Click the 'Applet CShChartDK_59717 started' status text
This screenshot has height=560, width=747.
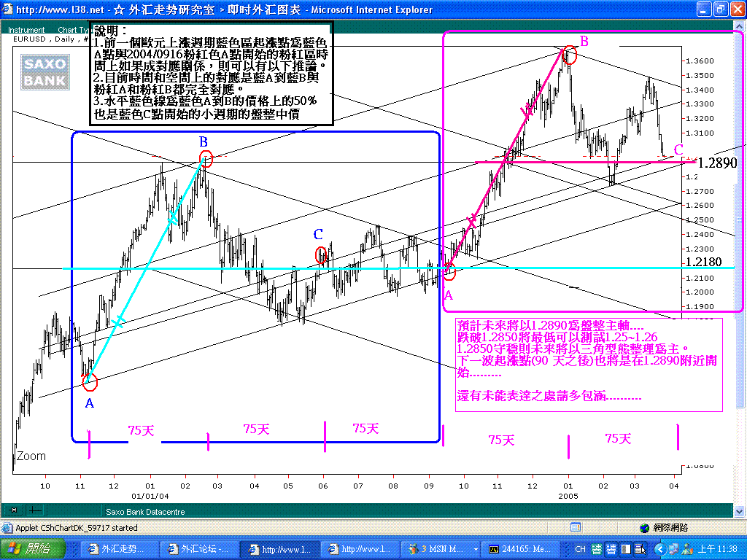pos(76,528)
